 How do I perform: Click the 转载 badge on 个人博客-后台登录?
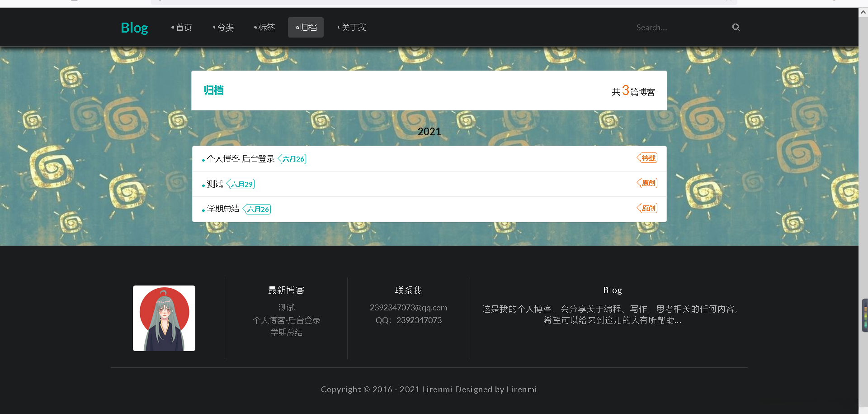click(647, 158)
